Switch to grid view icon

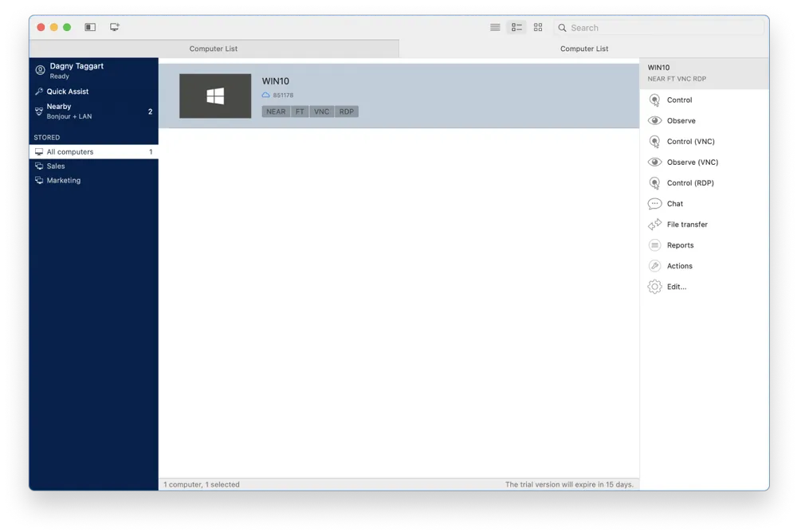(538, 27)
